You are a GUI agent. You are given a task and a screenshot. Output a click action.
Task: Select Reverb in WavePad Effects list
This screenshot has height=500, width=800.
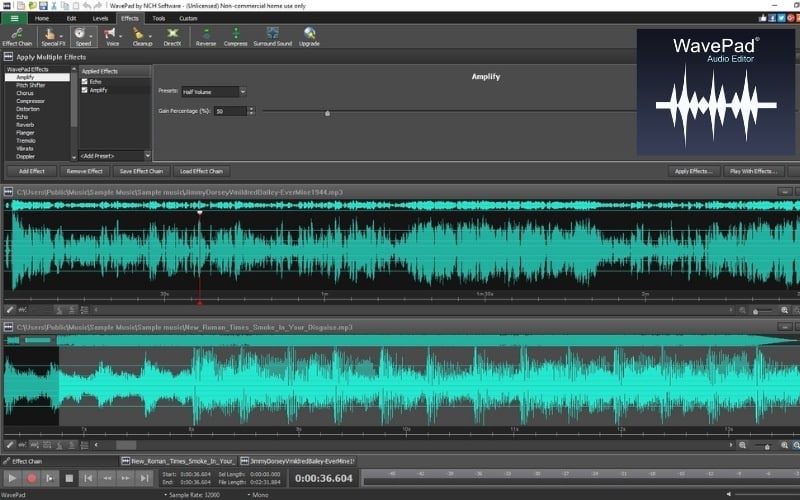(25, 125)
